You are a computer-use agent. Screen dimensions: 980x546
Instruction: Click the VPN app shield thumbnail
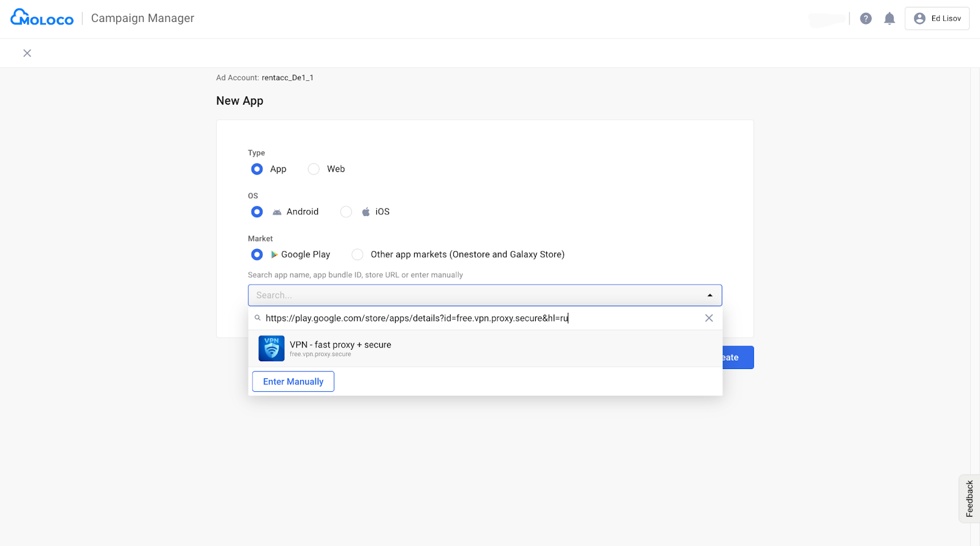pos(271,348)
